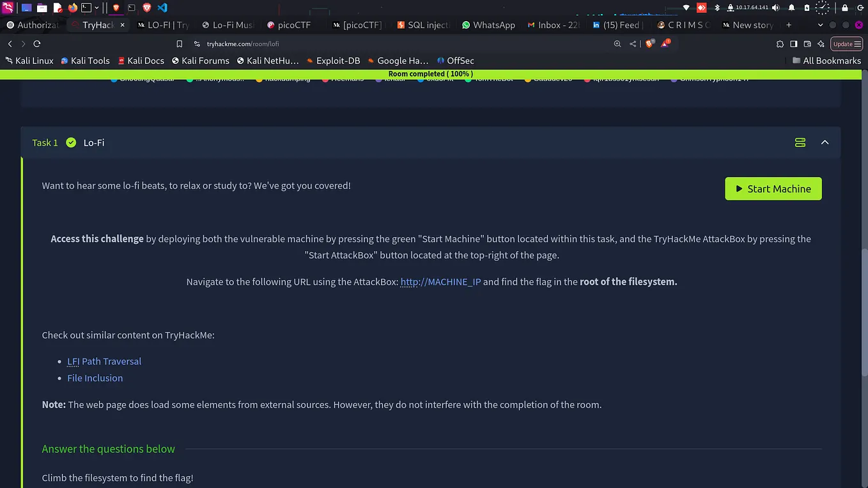Viewport: 868px width, 488px height.
Task: Open VS Code from the top taskbar
Action: tap(161, 7)
